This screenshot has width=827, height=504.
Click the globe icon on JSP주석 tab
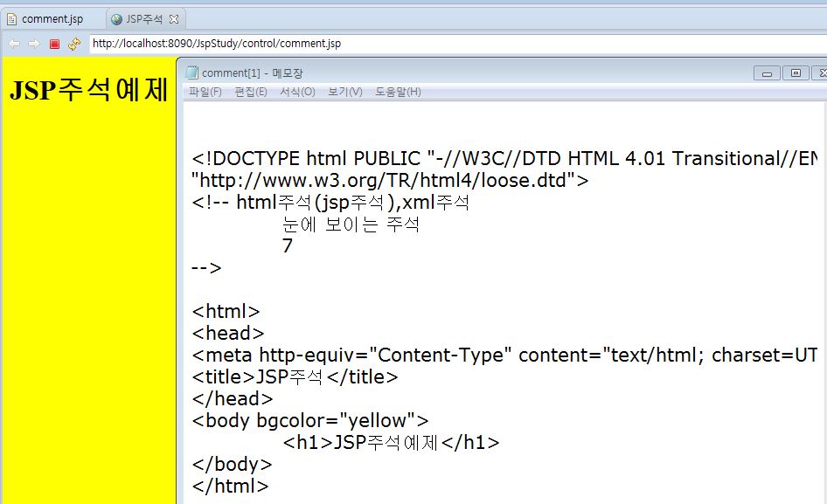coord(116,19)
